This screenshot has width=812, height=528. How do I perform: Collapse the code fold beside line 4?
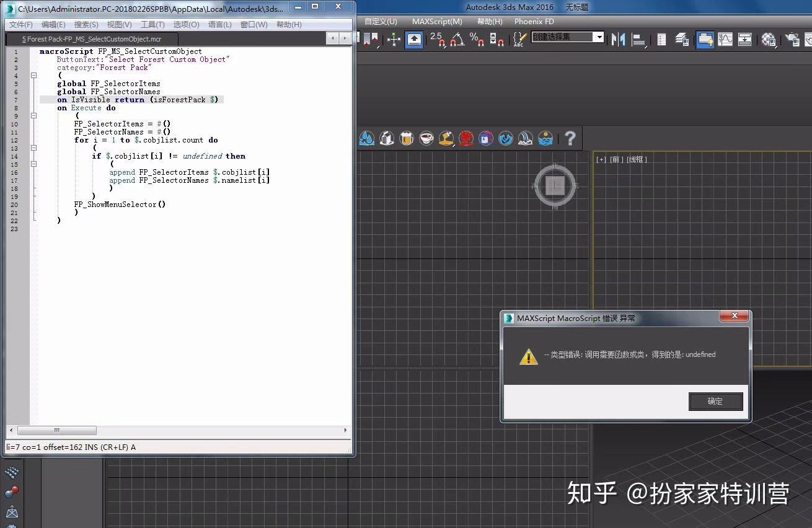(33, 75)
